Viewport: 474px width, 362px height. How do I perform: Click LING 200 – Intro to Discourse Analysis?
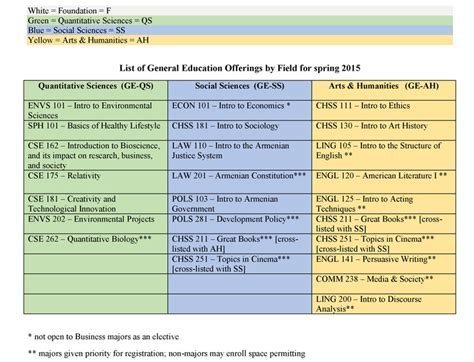pos(384,304)
